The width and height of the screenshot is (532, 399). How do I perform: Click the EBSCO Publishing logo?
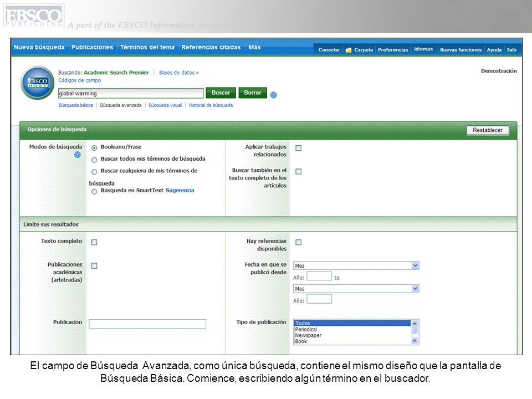point(34,16)
